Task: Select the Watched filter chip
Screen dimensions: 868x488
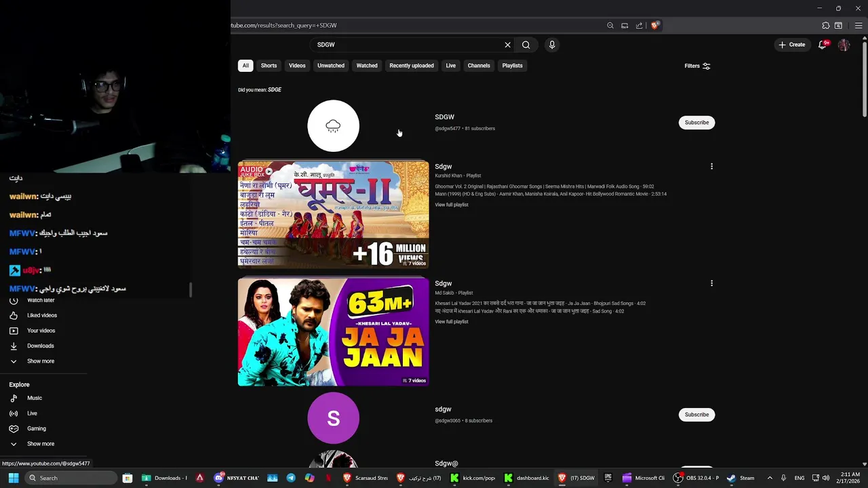Action: 367,66
